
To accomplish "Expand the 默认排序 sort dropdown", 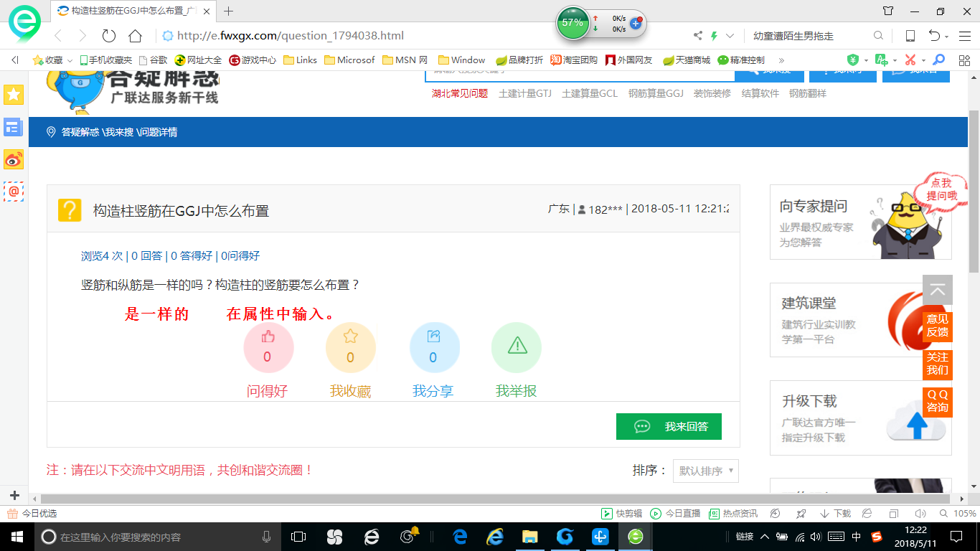I will click(x=706, y=471).
